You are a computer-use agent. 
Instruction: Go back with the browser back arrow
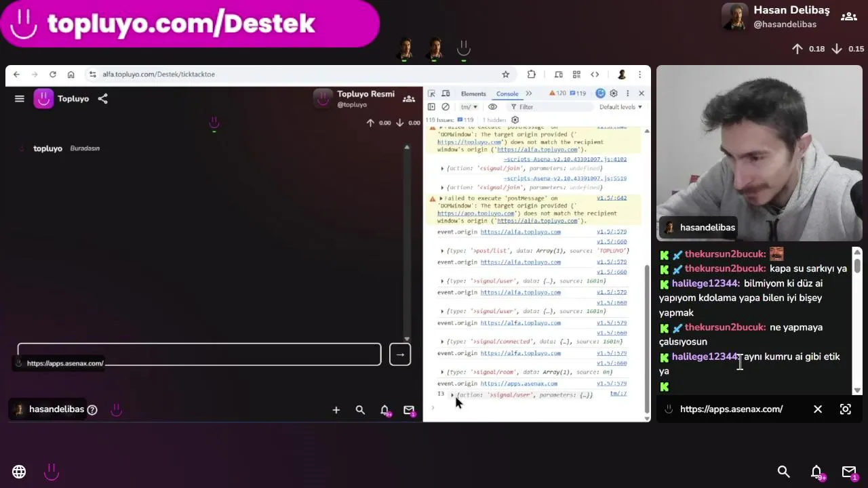pyautogui.click(x=17, y=75)
